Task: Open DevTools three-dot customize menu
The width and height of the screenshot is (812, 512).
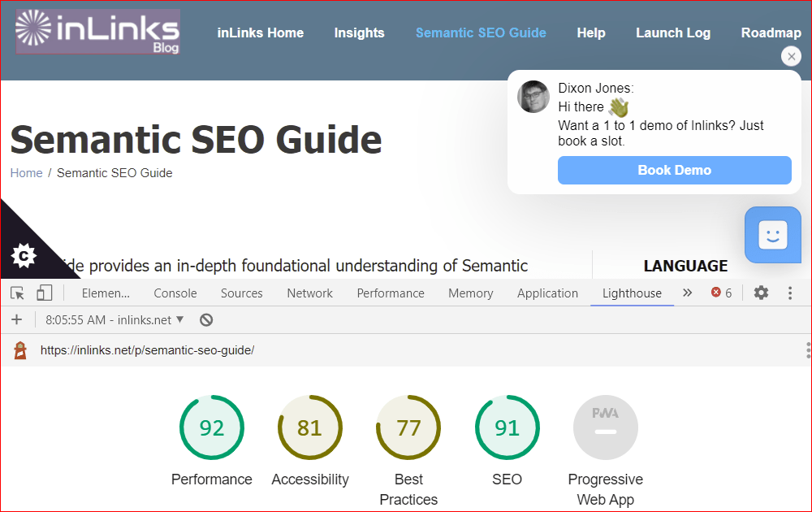Action: tap(790, 293)
